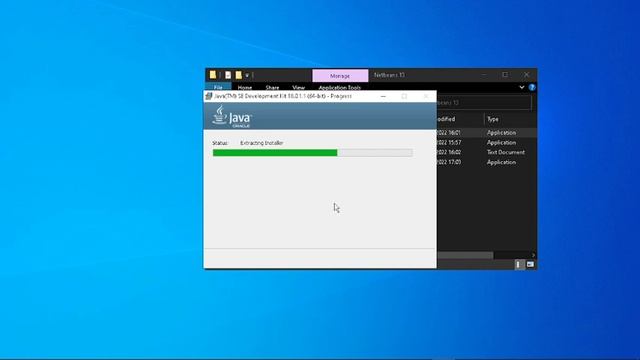Click the Java installer title bar icon
640x360 pixels.
click(x=209, y=96)
